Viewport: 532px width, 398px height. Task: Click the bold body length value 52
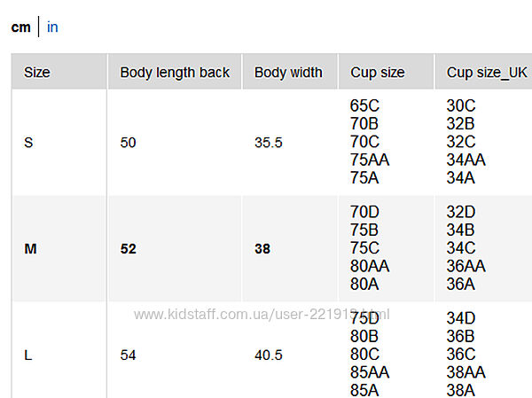tap(129, 249)
